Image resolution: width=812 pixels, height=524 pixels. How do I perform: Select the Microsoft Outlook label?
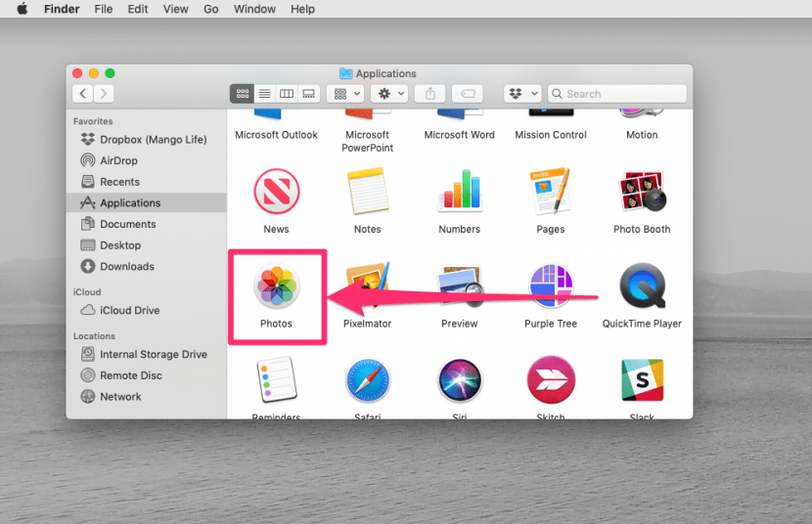pos(277,135)
